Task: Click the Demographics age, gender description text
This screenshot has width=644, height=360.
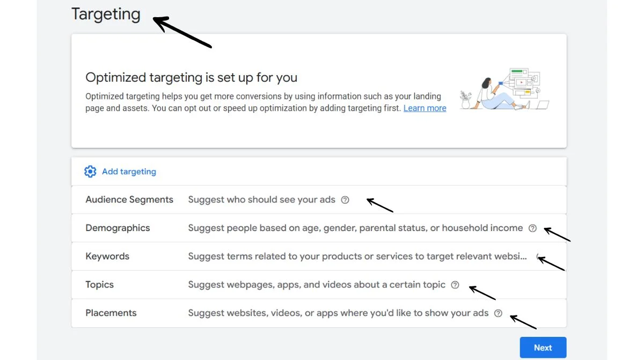Action: [355, 228]
